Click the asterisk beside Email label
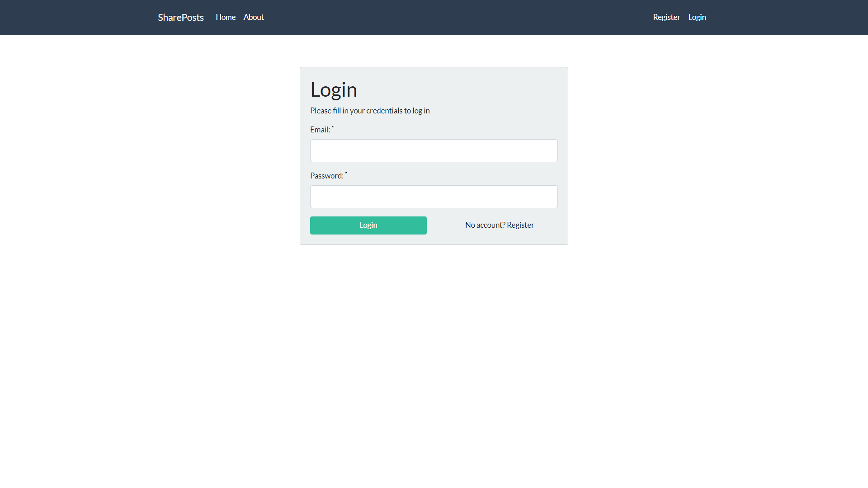 (333, 128)
